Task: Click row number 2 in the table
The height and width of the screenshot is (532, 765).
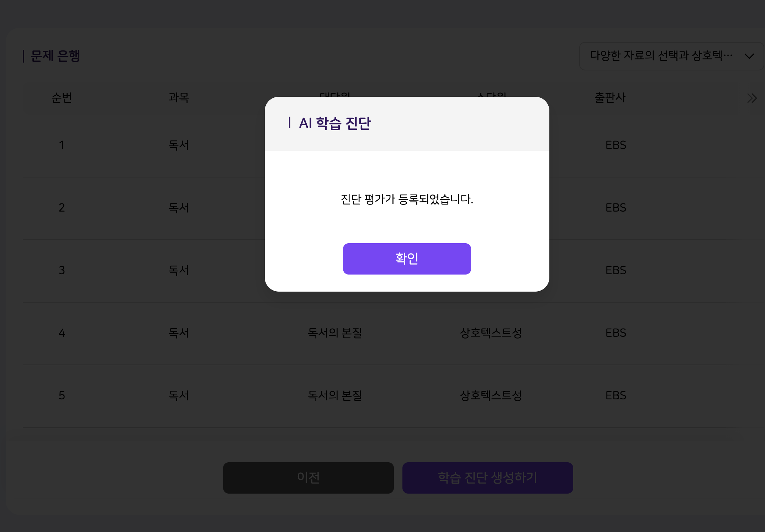Action: 62,208
